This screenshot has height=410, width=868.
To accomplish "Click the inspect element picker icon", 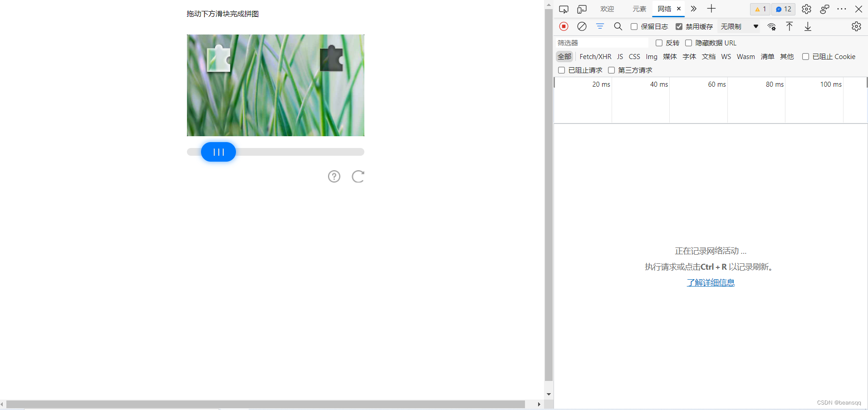I will point(564,9).
